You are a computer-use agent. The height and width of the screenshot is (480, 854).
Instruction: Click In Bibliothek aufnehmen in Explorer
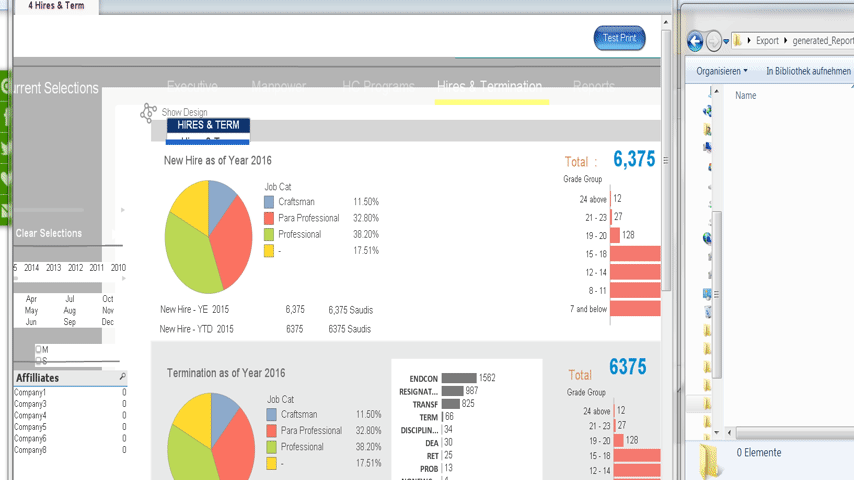point(808,71)
